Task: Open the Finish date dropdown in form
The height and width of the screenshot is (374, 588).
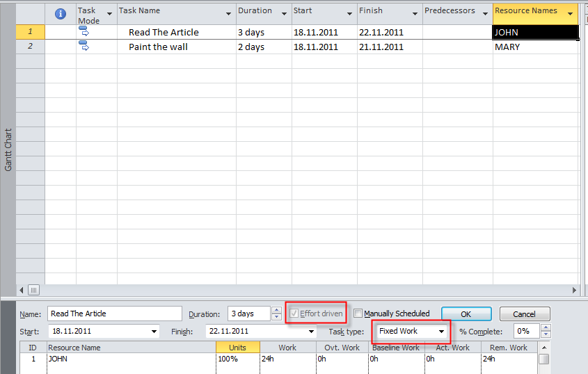Action: [x=311, y=332]
